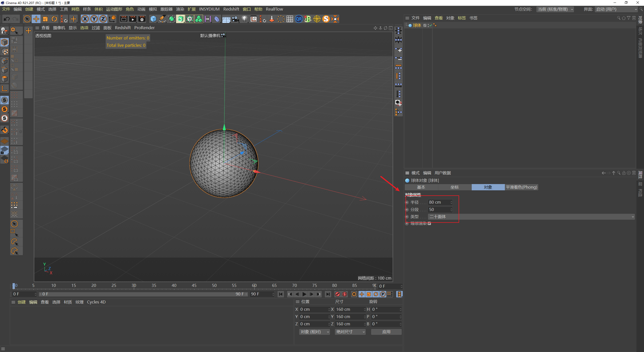Select the Rotate tool
The image size is (644, 352).
point(54,19)
